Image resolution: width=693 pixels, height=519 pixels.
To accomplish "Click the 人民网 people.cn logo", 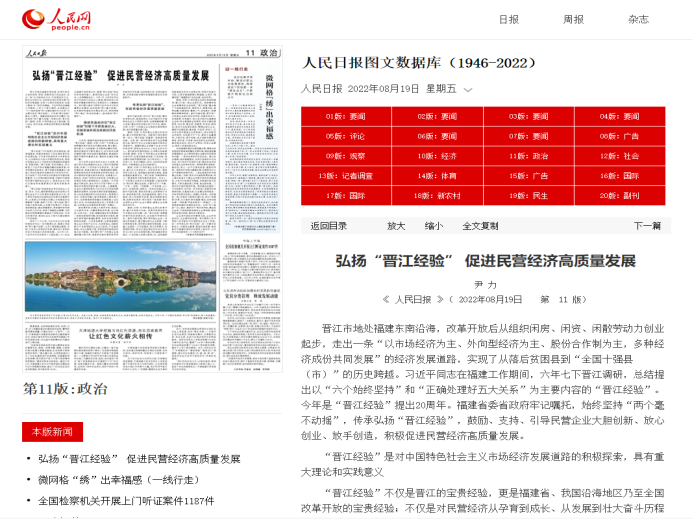I will tap(56, 20).
